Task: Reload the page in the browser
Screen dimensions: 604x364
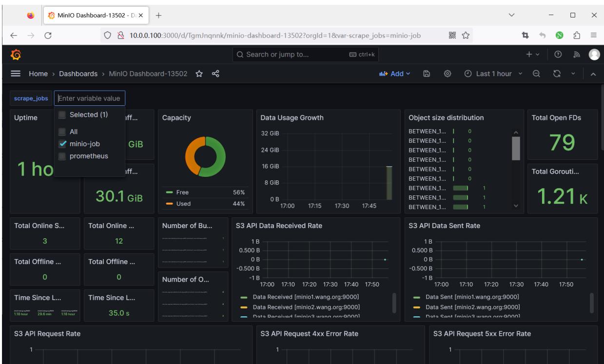Action: click(x=48, y=35)
